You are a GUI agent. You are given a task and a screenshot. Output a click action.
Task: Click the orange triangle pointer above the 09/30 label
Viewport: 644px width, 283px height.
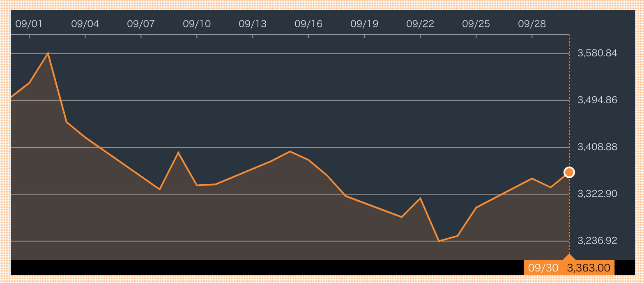(x=569, y=257)
